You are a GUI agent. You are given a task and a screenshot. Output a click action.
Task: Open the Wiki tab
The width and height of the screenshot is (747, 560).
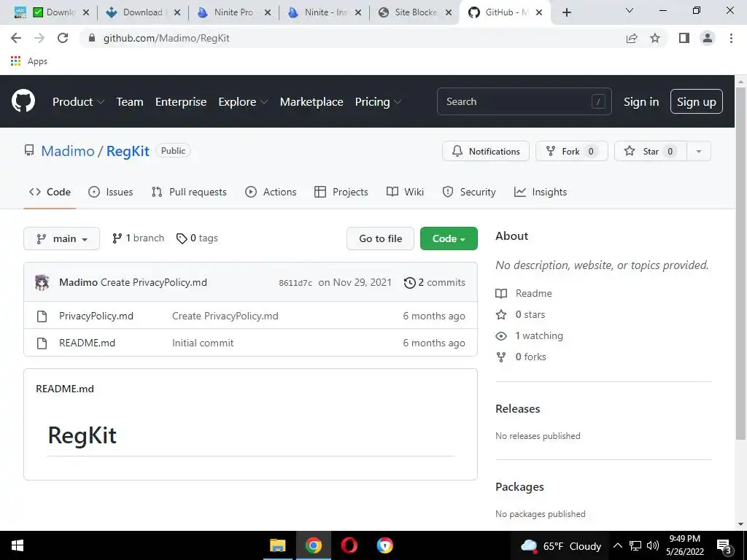[x=405, y=192]
